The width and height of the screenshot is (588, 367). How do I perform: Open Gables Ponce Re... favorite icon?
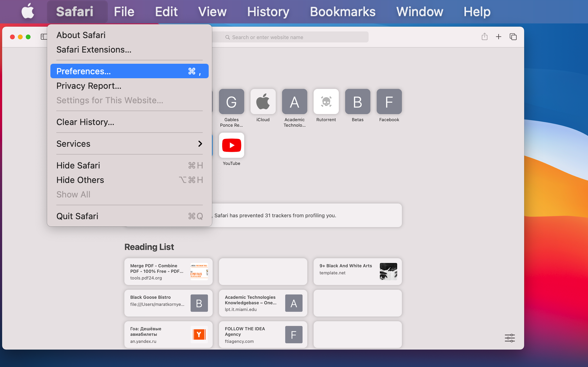[231, 102]
